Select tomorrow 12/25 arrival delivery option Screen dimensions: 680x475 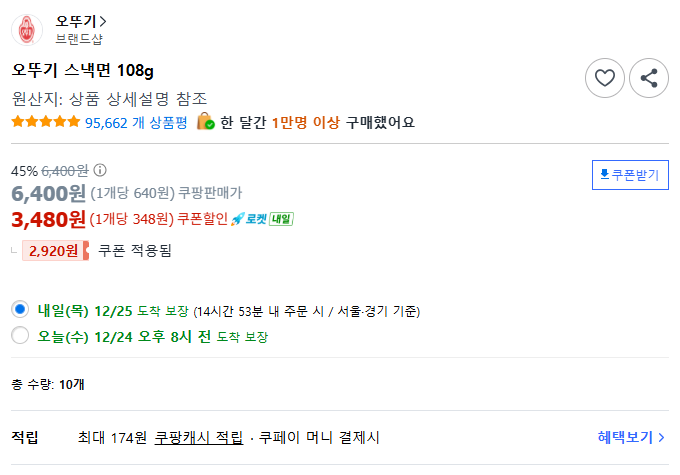coord(20,310)
